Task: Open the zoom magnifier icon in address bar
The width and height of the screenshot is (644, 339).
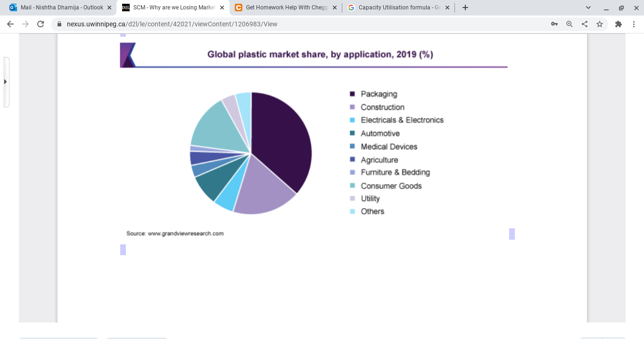Action: point(570,24)
